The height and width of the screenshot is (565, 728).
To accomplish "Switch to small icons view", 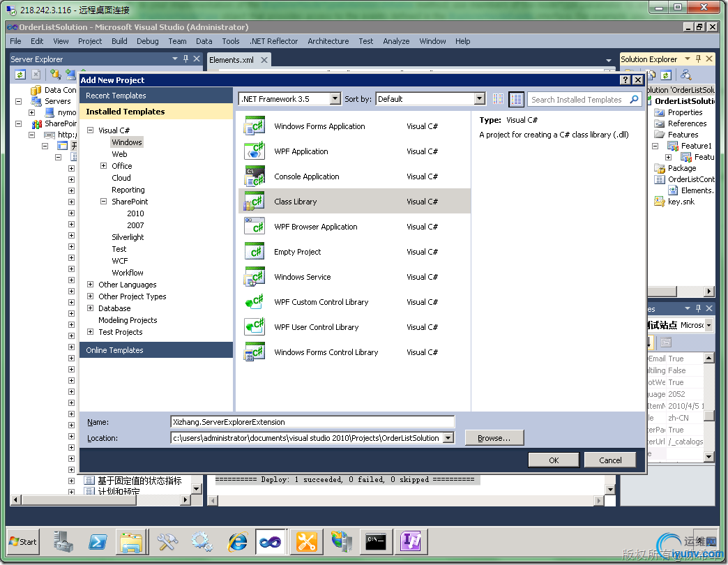I will pyautogui.click(x=498, y=99).
